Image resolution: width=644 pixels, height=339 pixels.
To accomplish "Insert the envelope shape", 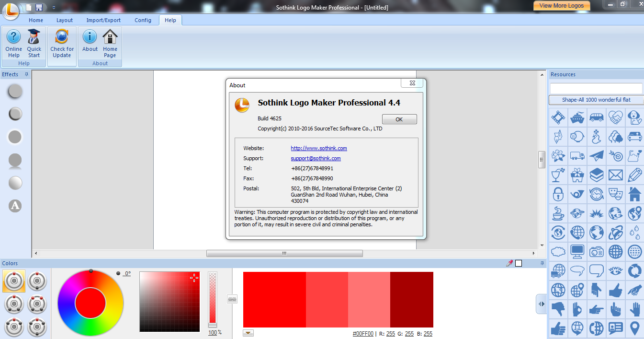I will coord(616,175).
